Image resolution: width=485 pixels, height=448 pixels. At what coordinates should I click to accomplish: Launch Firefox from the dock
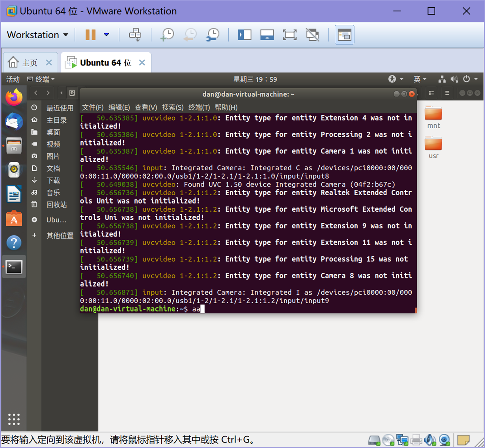(x=14, y=97)
